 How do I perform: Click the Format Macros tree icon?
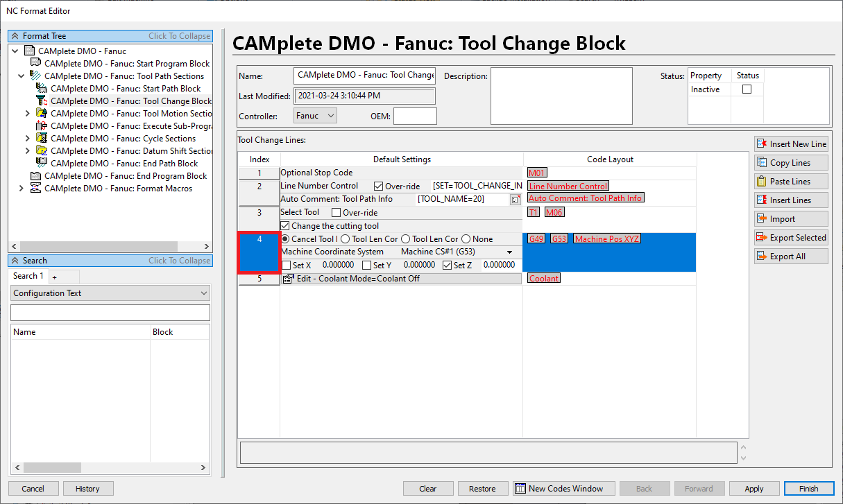click(35, 188)
